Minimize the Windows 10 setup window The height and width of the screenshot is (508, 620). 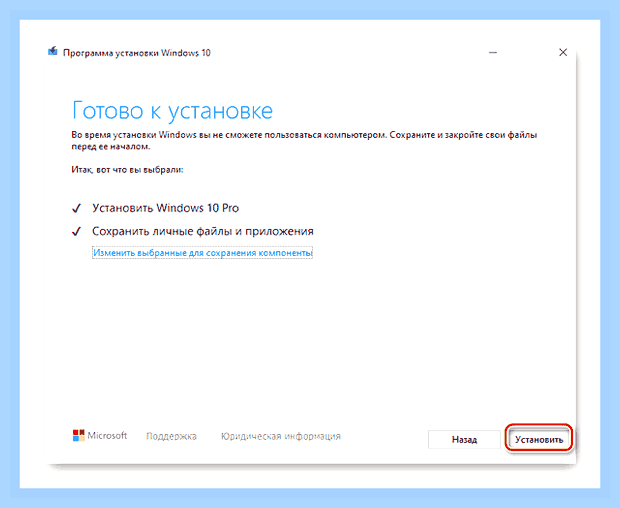pos(493,52)
